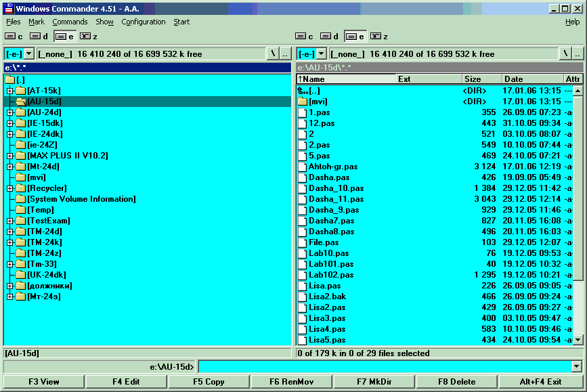Select drive e in right panel
This screenshot has height=392, width=587.
pos(355,37)
